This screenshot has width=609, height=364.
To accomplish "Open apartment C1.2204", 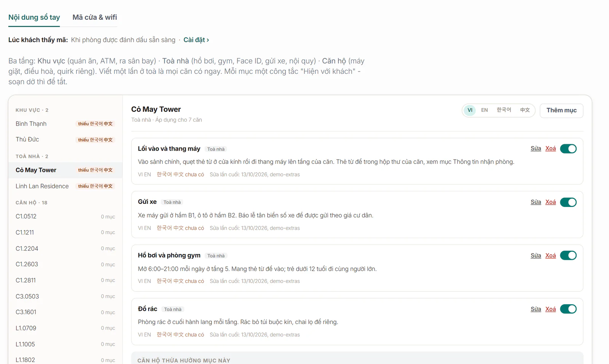I will [65, 248].
